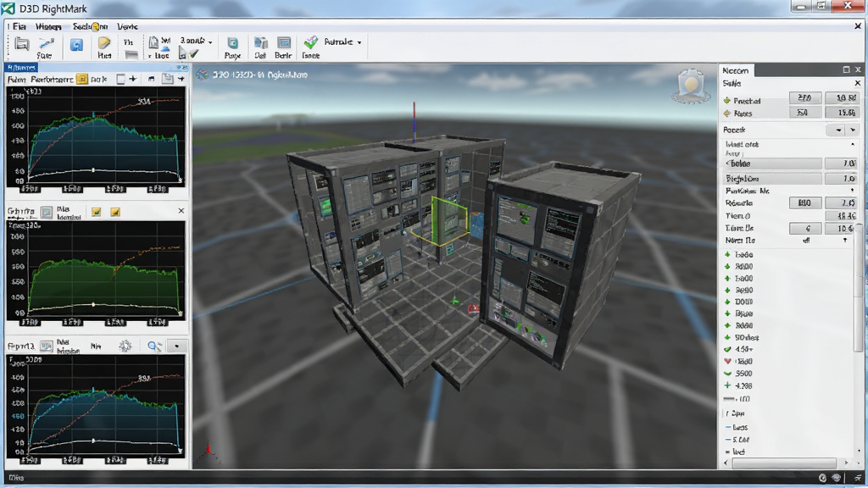The width and height of the screenshot is (868, 488).
Task: Toggle the checkmark icon under '3.onuE' dropdown
Action: tap(193, 54)
